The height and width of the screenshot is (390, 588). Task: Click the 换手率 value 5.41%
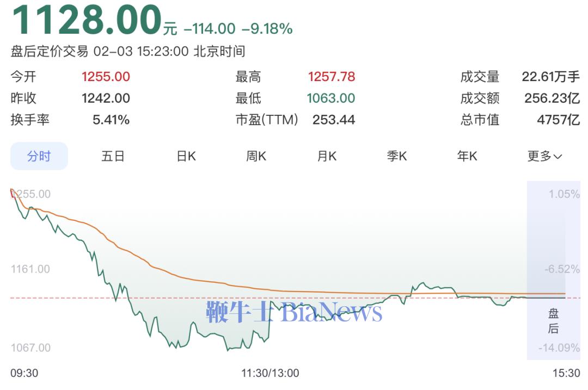point(111,120)
